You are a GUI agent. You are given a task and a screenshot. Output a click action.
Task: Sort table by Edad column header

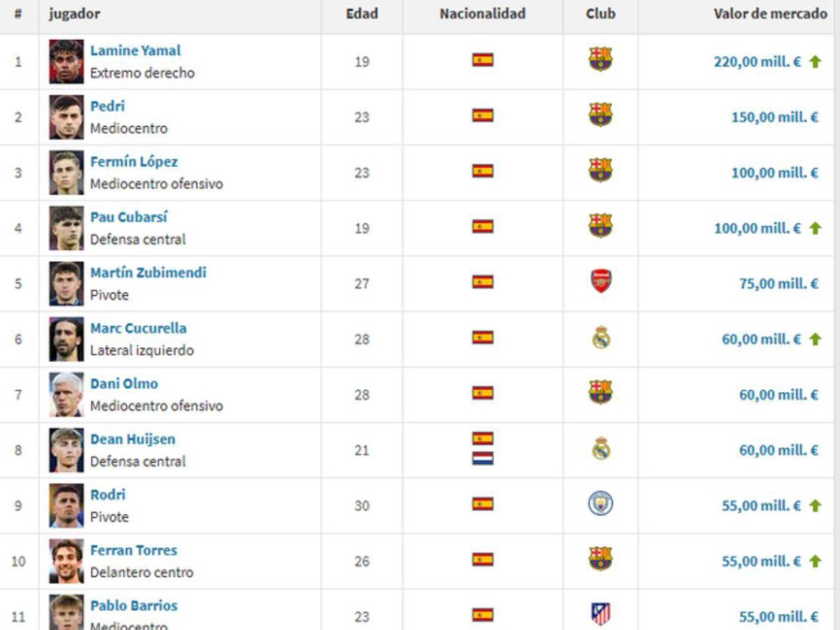(362, 14)
